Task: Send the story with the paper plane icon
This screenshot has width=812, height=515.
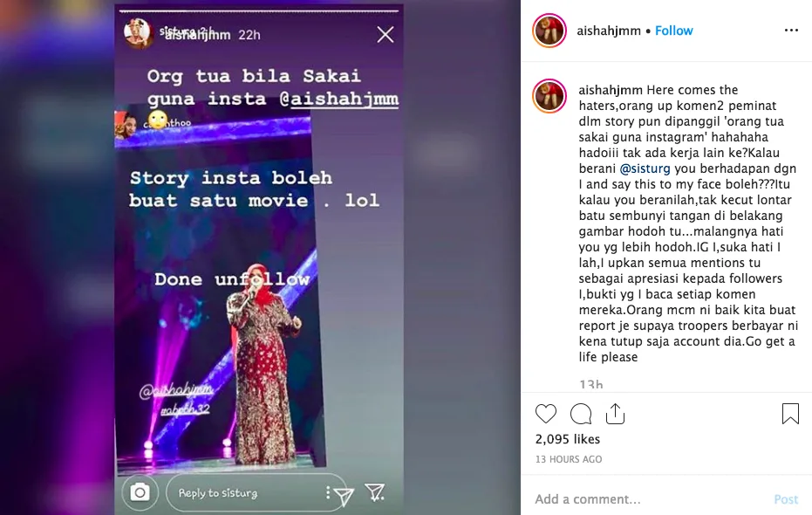Action: click(344, 495)
